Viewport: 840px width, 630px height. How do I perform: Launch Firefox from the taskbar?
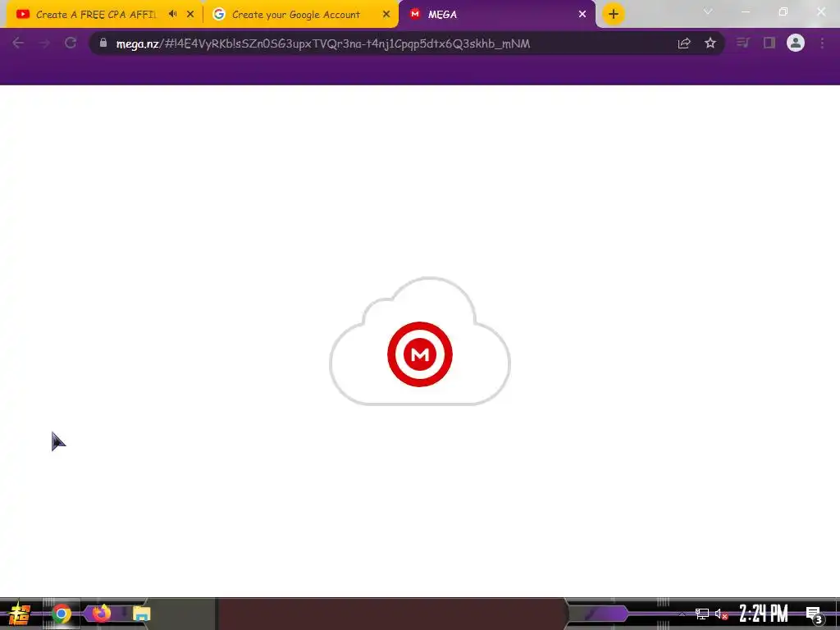point(101,614)
